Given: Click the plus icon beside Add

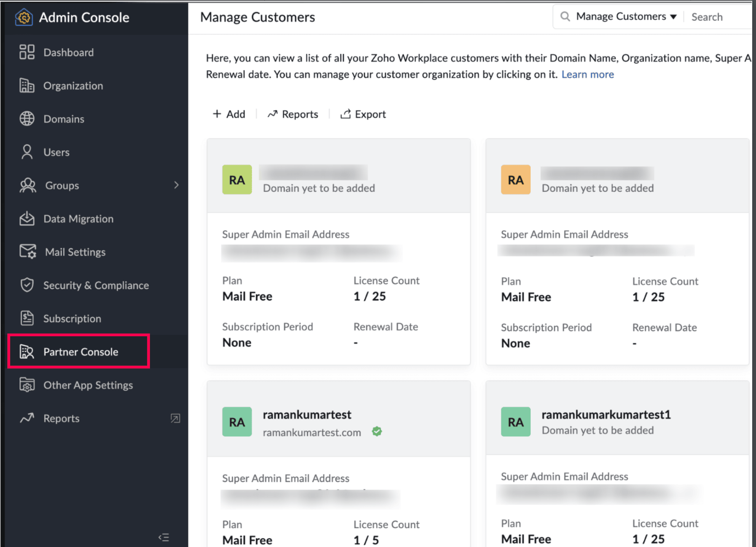Looking at the screenshot, I should click(x=217, y=114).
